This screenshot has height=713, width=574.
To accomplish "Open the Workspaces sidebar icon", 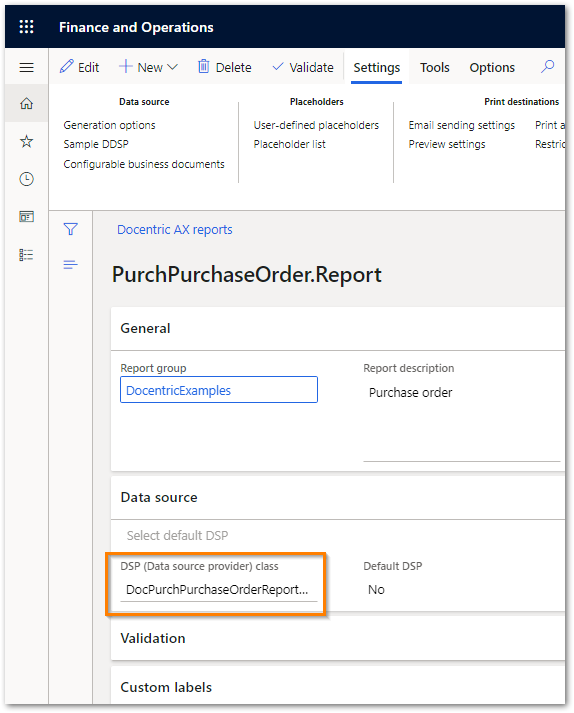I will tap(26, 216).
